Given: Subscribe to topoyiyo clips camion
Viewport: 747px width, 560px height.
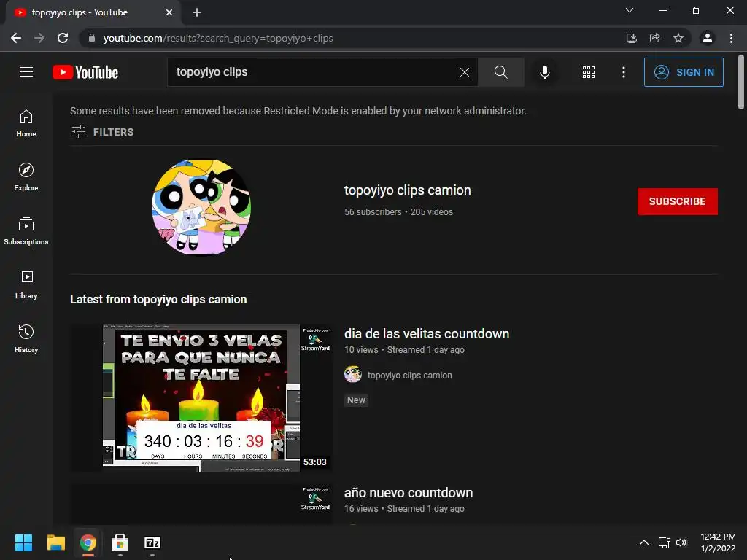Looking at the screenshot, I should tap(677, 201).
